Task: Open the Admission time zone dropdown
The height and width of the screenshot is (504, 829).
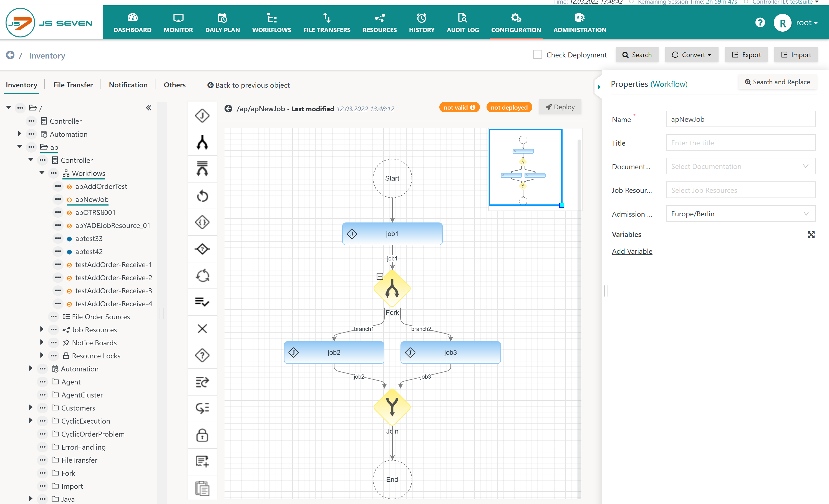Action: pos(740,214)
